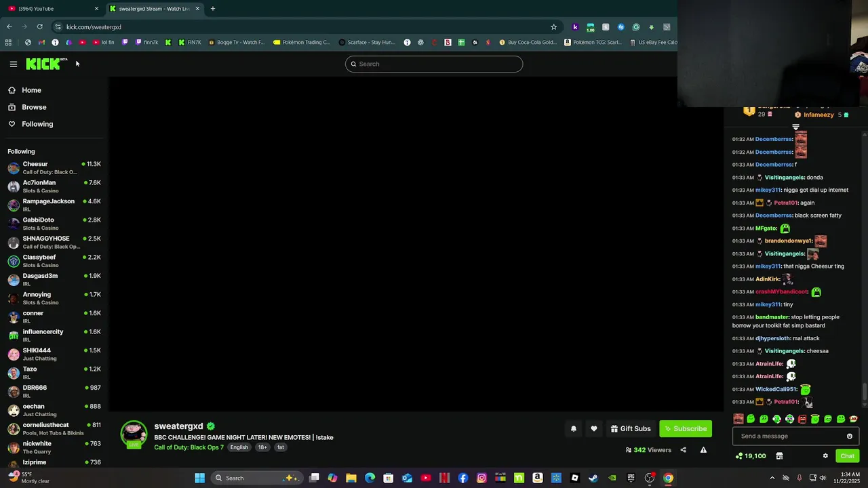Click the report warning triangle icon
The height and width of the screenshot is (488, 868).
tap(703, 450)
